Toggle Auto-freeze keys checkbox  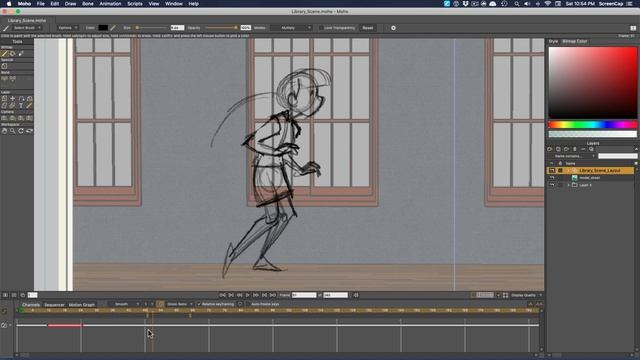click(248, 304)
